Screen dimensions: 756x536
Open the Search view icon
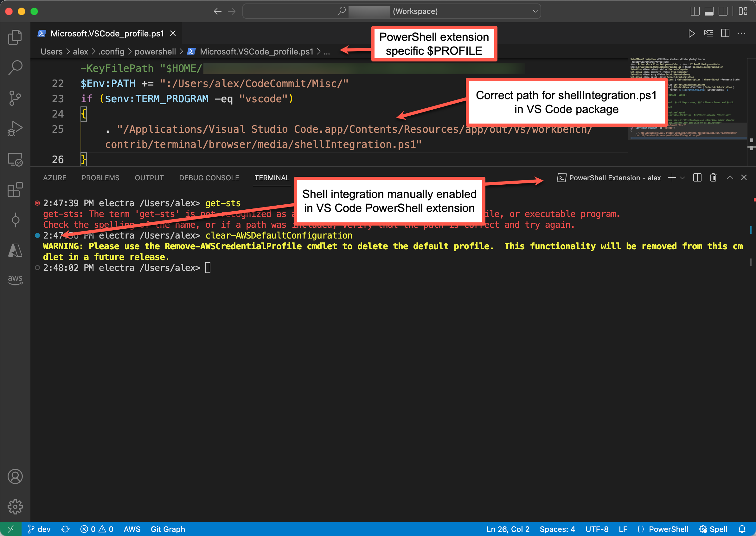click(15, 68)
